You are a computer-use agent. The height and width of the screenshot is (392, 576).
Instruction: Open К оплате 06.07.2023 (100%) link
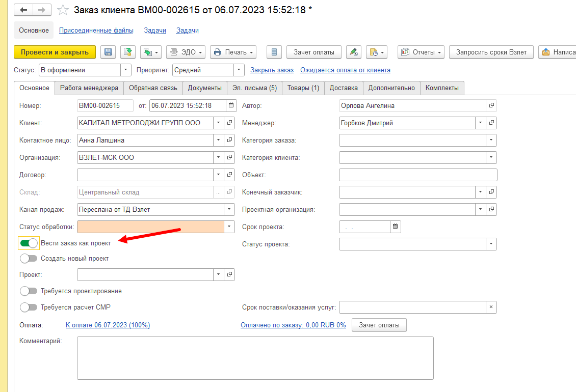[108, 325]
